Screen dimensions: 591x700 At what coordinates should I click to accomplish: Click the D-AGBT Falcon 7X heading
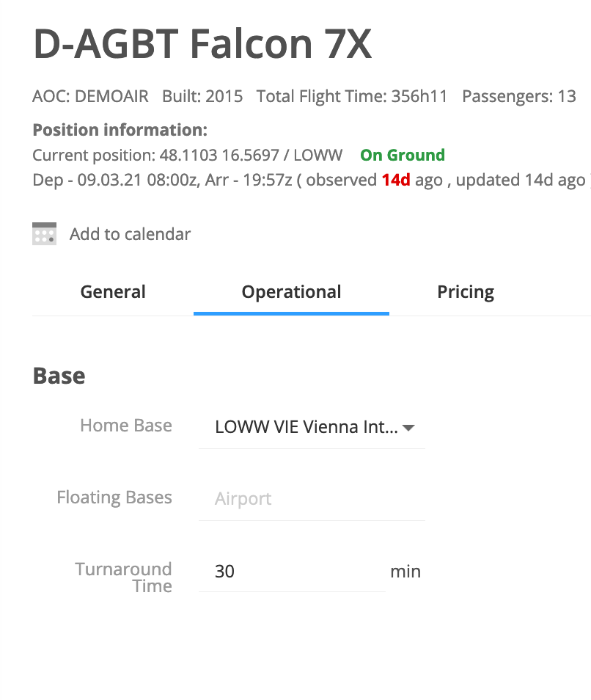(203, 45)
